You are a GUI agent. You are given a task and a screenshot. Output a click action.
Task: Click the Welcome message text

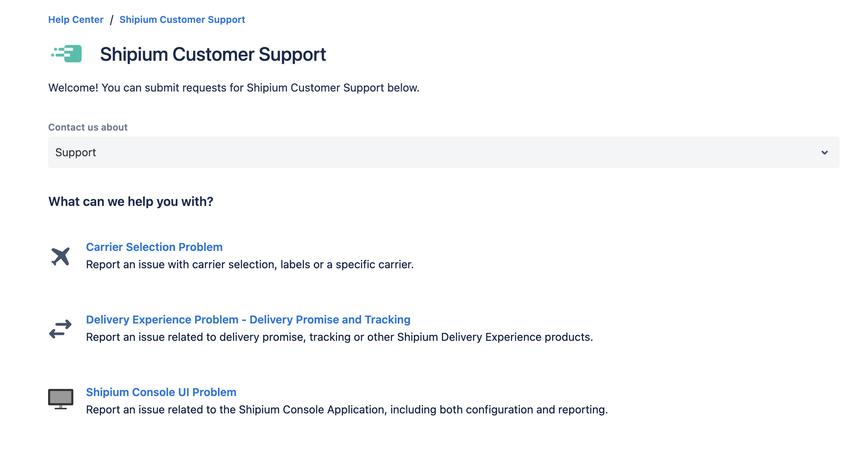234,88
